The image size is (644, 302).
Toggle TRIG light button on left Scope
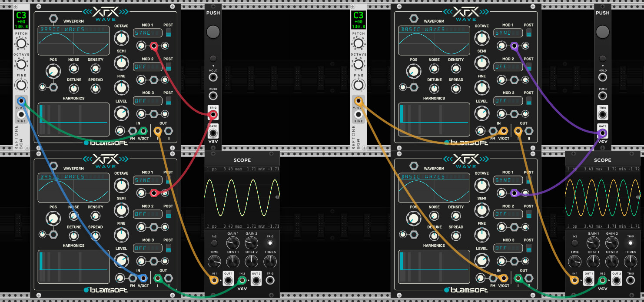[270, 243]
